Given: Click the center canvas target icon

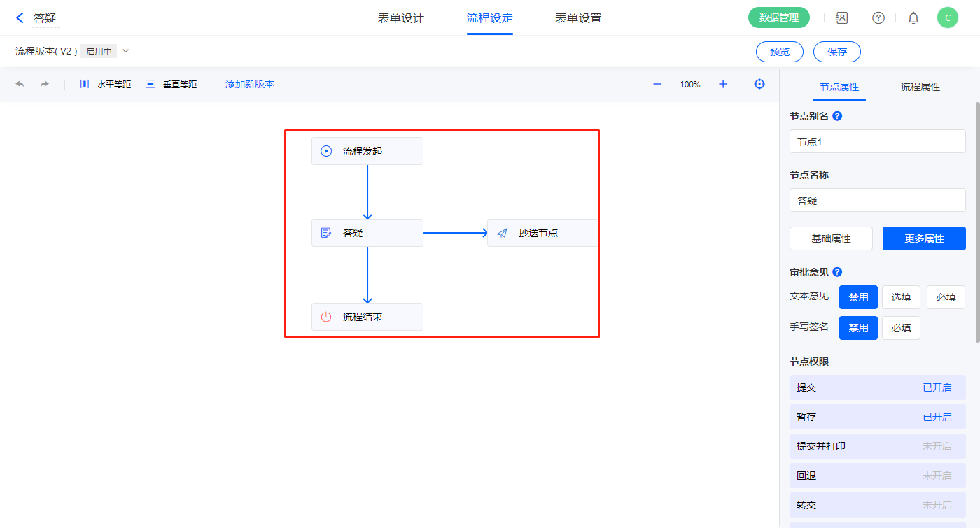Looking at the screenshot, I should tap(759, 84).
